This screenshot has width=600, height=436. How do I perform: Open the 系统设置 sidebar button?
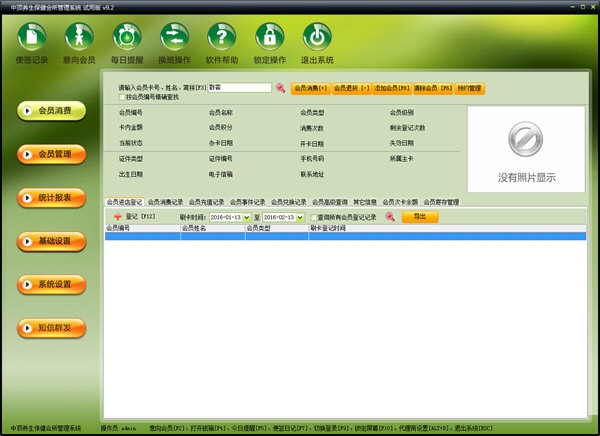point(51,284)
